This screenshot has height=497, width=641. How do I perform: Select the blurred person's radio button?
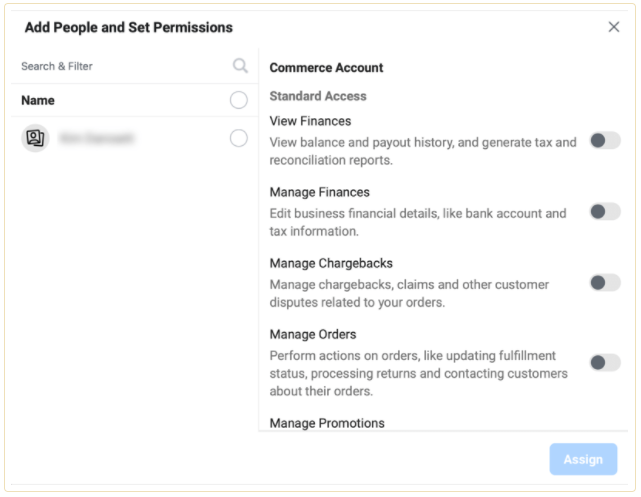coord(239,138)
